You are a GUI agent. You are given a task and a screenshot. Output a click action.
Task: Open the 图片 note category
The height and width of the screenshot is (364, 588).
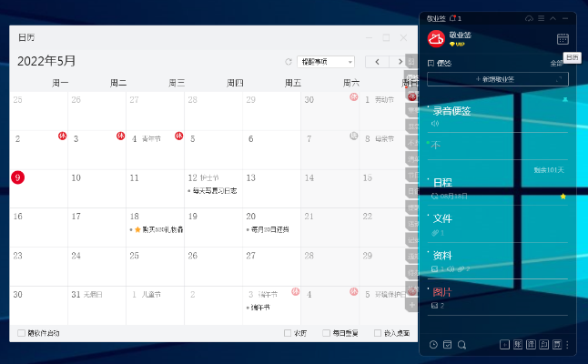tap(442, 292)
